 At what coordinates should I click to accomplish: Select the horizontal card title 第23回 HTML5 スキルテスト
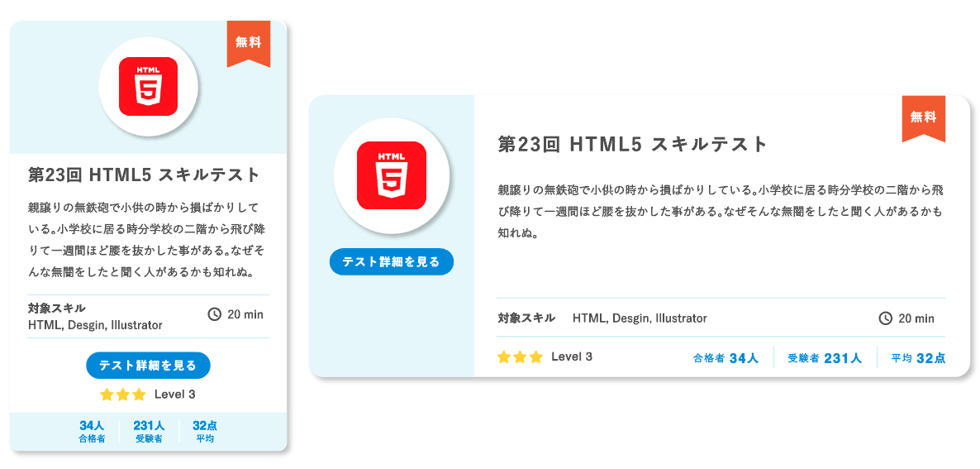632,145
